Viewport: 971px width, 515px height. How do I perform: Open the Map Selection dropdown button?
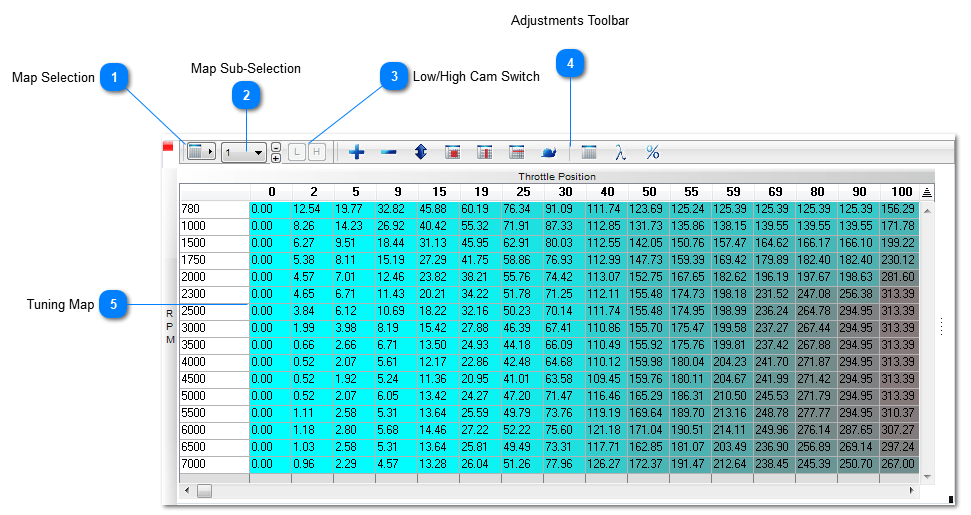coord(201,152)
